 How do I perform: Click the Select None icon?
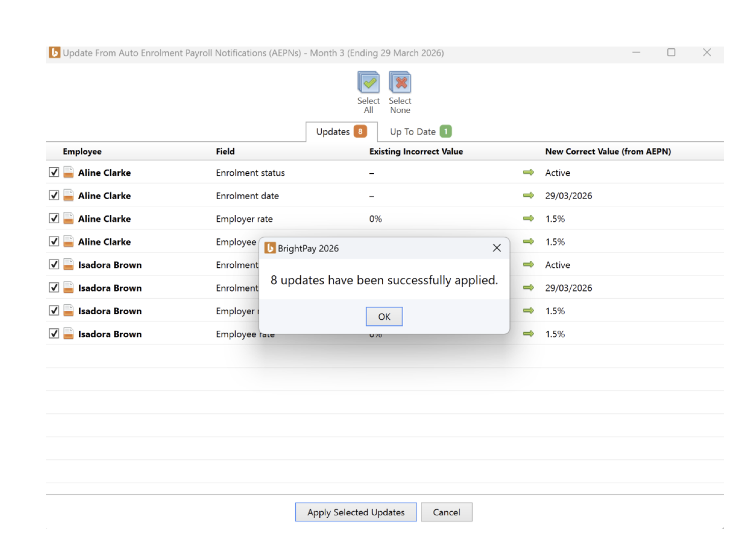coord(400,82)
